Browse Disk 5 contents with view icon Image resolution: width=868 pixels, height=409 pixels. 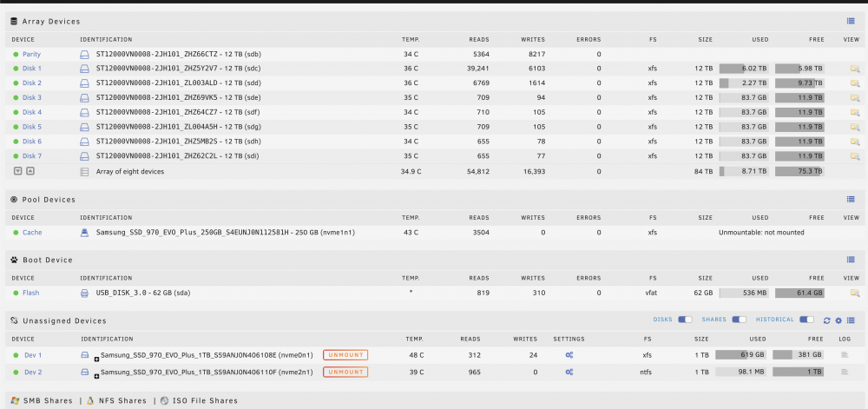coord(855,127)
